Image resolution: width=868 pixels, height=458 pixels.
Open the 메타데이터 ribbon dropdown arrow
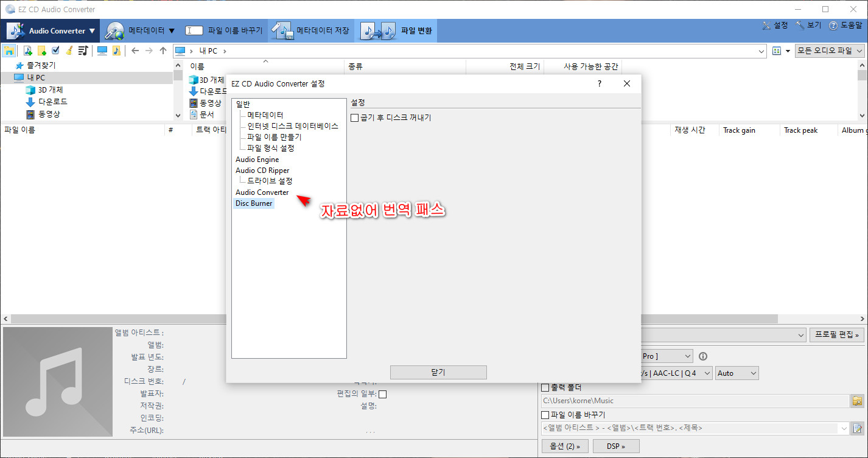[x=172, y=30]
